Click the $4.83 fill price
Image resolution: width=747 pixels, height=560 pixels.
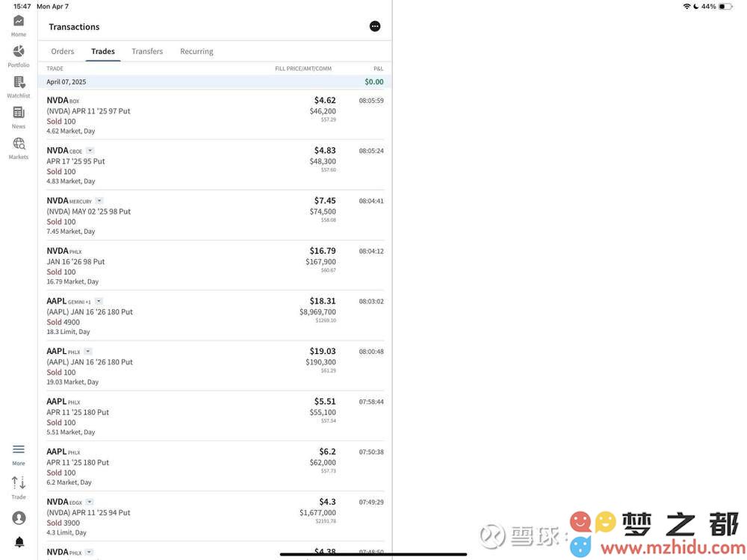click(x=325, y=151)
